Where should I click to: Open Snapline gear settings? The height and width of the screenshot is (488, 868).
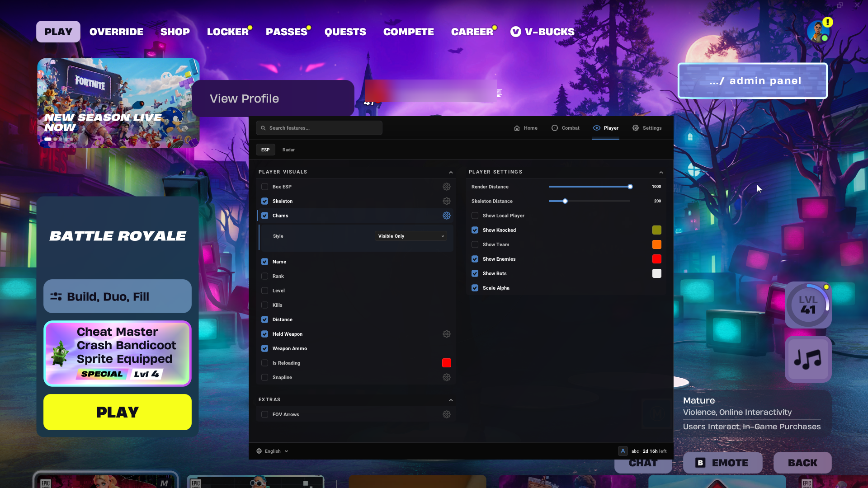(x=447, y=377)
